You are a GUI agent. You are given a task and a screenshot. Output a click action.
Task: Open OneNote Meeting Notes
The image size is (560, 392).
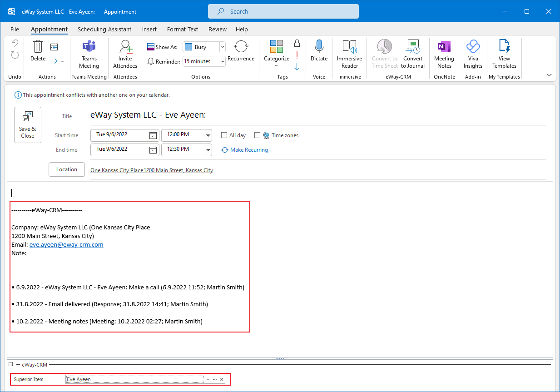pos(444,54)
